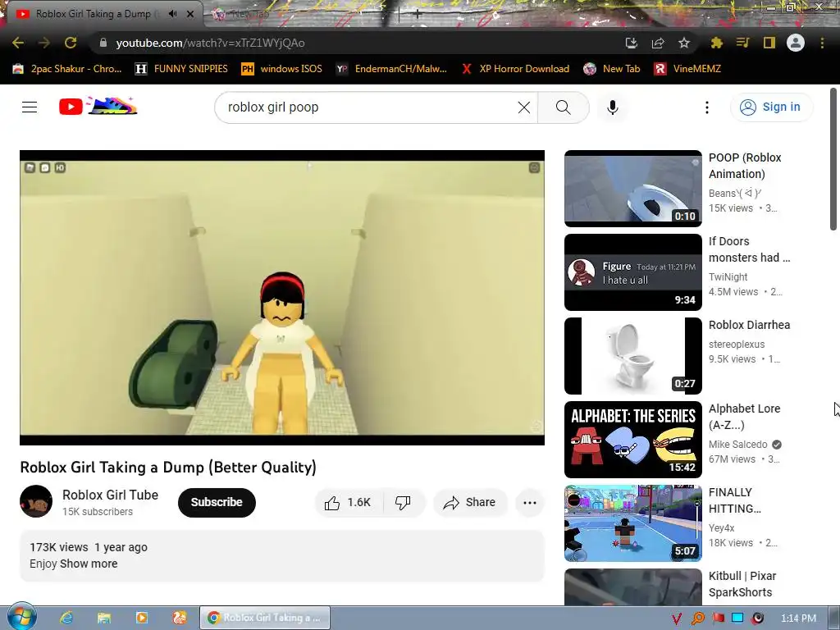The width and height of the screenshot is (840, 630).
Task: Open Windows Media Player taskbar icon
Action: [141, 618]
